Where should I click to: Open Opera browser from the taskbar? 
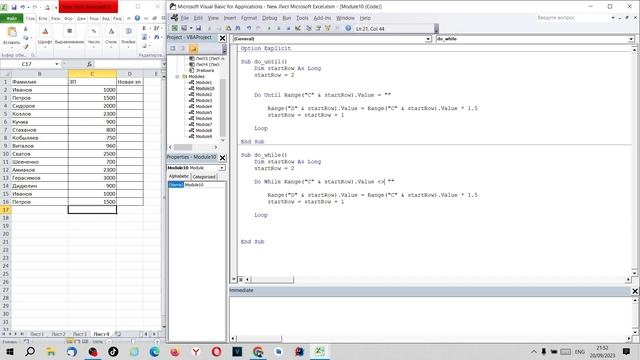pyautogui.click(x=216, y=351)
